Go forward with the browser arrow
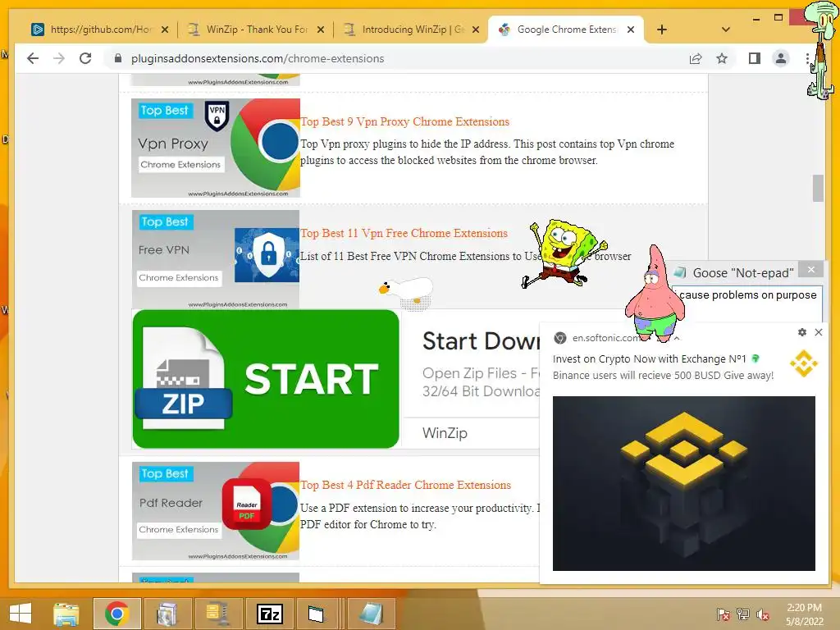The image size is (840, 630). tap(59, 58)
